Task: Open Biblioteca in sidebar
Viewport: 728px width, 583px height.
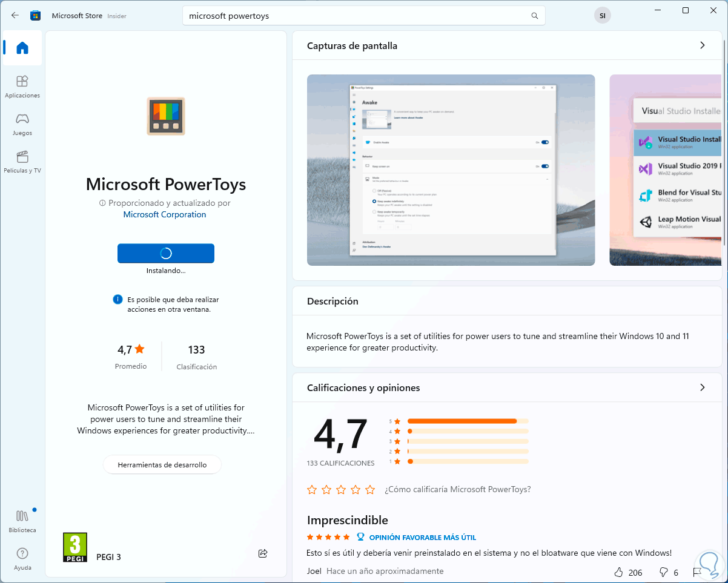Action: click(22, 521)
